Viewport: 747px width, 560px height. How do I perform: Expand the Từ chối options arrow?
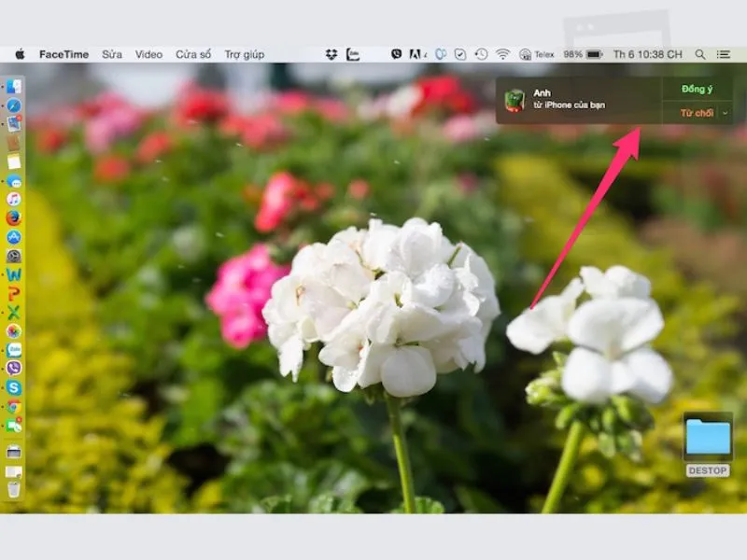pos(726,113)
